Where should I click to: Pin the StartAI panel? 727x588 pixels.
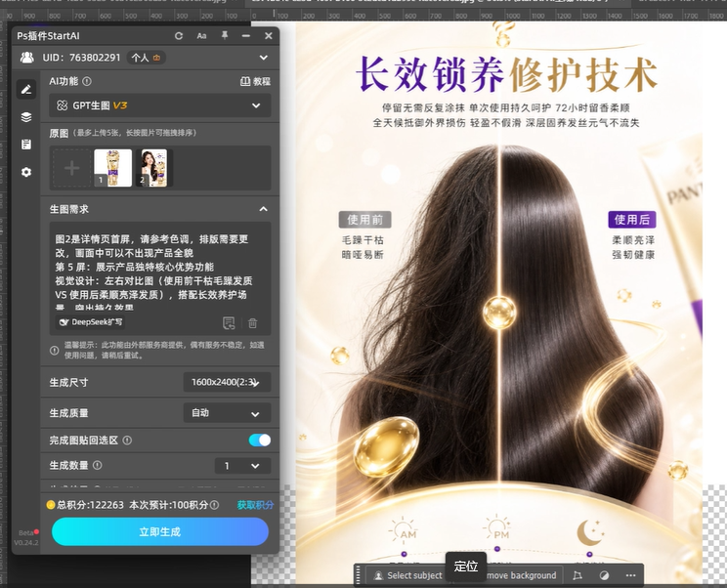coord(225,35)
